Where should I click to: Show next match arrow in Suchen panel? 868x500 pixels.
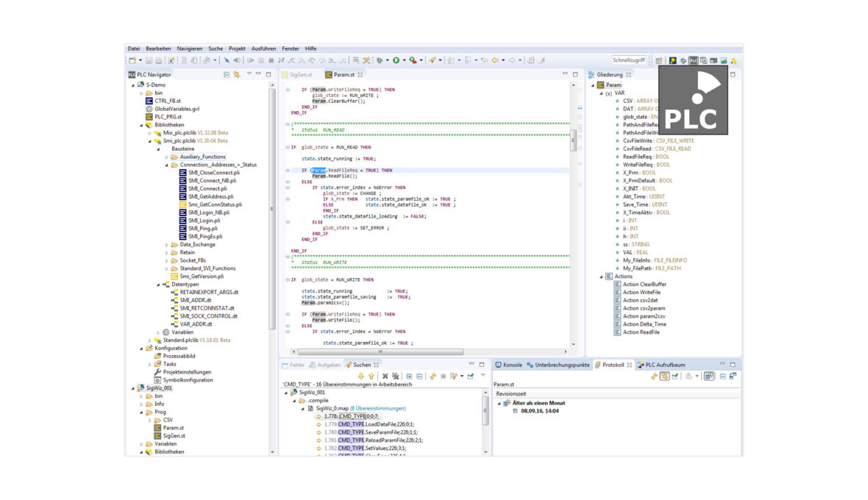coord(361,376)
